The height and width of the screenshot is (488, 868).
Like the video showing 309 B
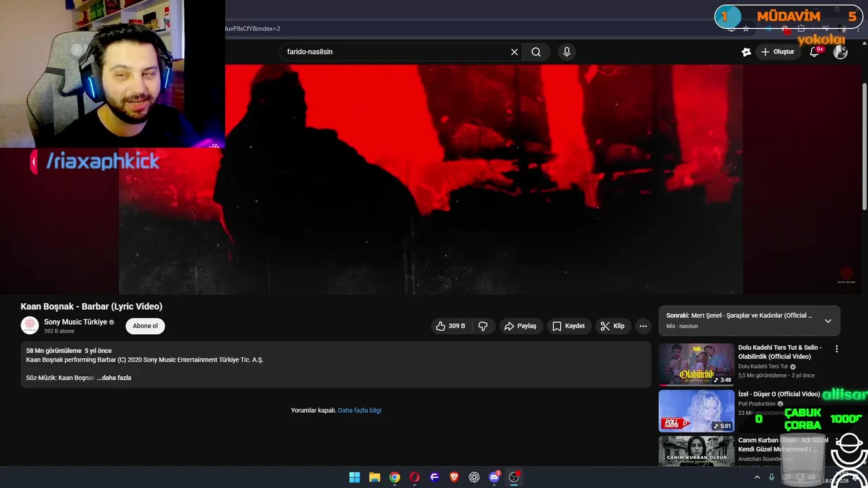tap(450, 326)
